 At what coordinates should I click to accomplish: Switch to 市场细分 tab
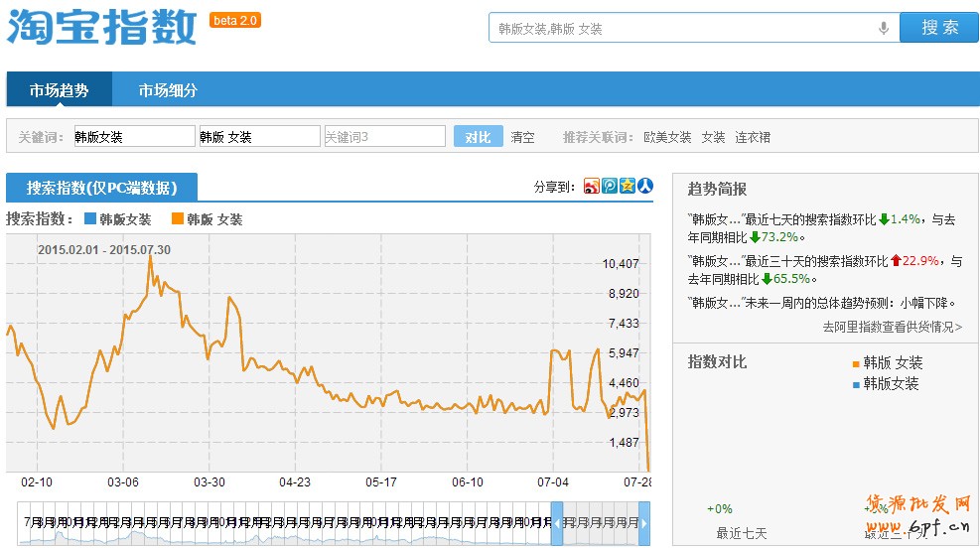tap(168, 89)
